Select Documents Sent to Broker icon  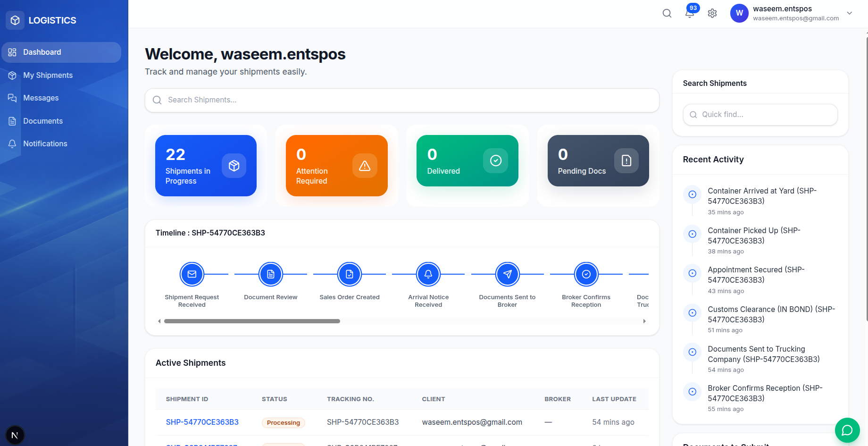pos(508,274)
